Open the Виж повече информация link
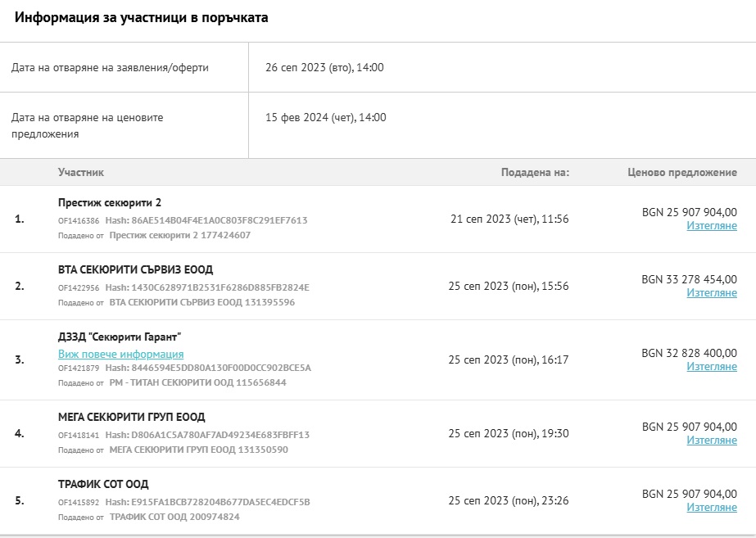756x538 pixels. [x=120, y=355]
